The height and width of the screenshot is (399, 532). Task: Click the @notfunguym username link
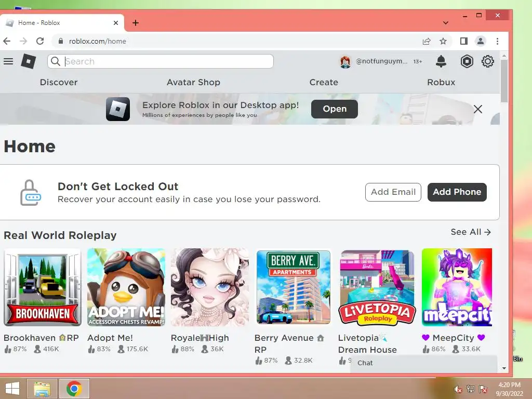click(382, 61)
